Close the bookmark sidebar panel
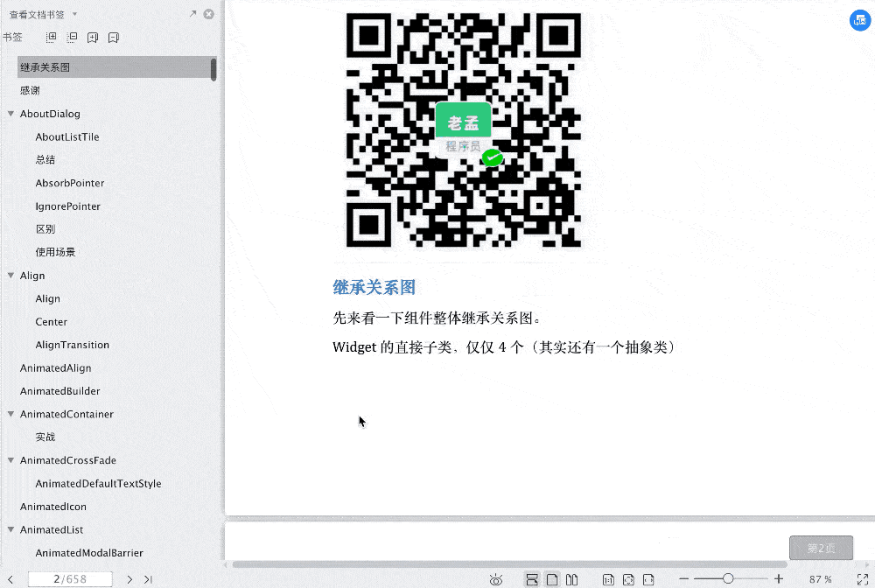This screenshot has height=588, width=875. tap(209, 15)
